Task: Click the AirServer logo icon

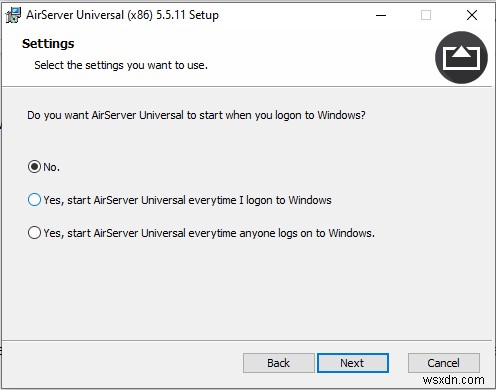Action: 461,57
